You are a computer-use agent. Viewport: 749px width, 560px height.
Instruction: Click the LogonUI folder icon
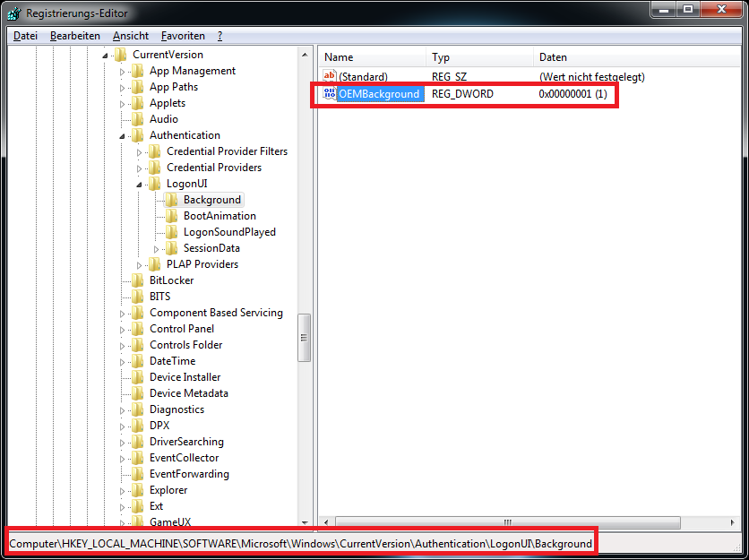point(154,184)
